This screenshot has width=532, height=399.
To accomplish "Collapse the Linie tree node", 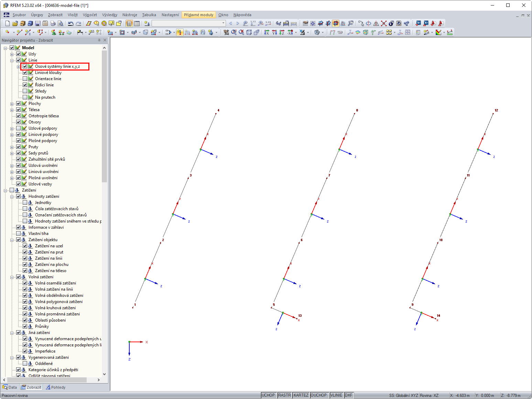I will point(12,60).
